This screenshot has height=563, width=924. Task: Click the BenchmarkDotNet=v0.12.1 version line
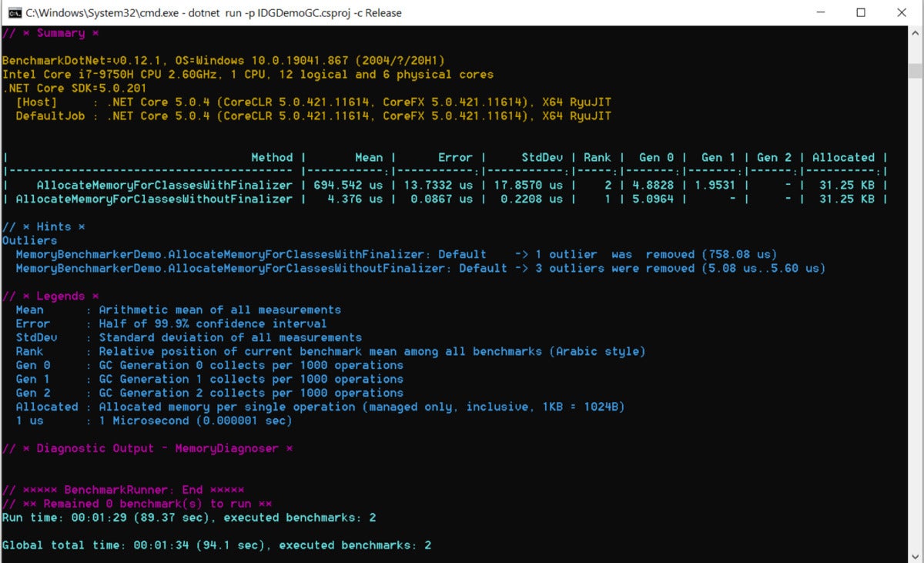click(223, 61)
